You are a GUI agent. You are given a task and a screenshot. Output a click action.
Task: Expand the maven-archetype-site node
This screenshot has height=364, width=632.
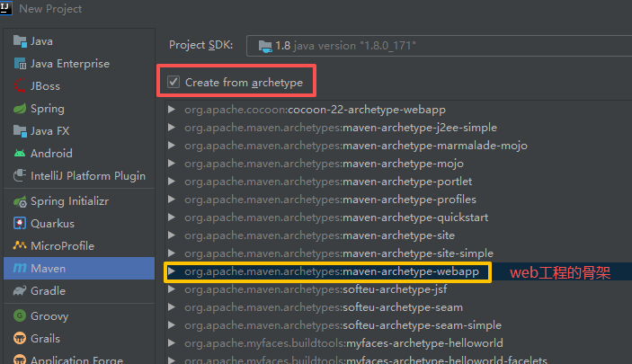(172, 235)
